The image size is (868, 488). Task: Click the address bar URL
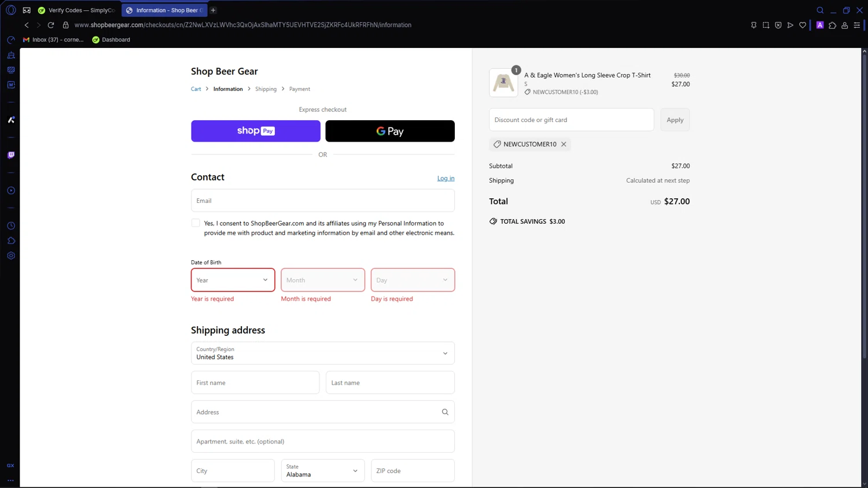[243, 25]
